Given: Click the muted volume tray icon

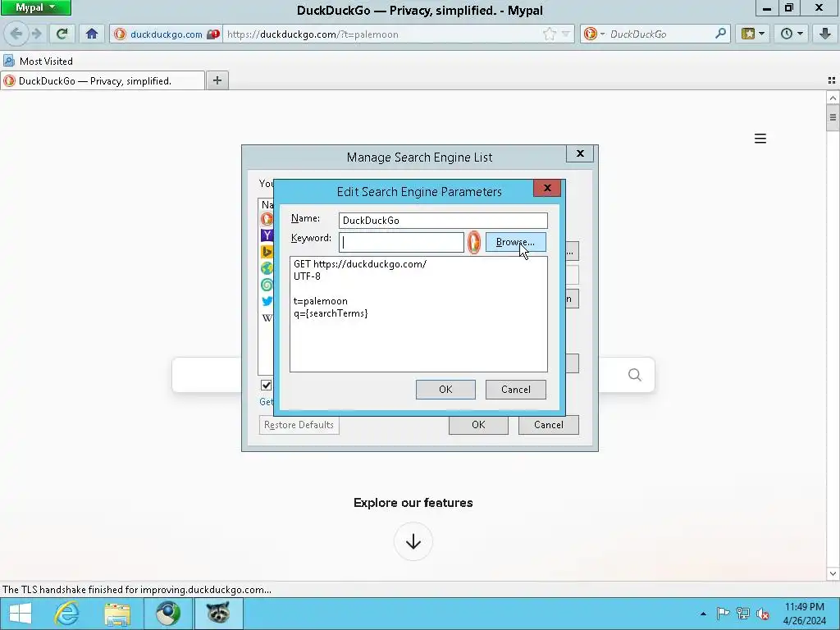Looking at the screenshot, I should pos(762,614).
